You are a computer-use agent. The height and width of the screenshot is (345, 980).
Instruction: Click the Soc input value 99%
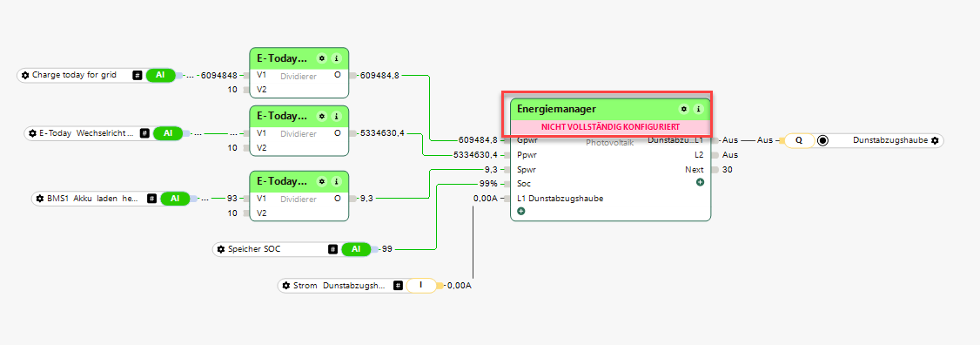489,184
